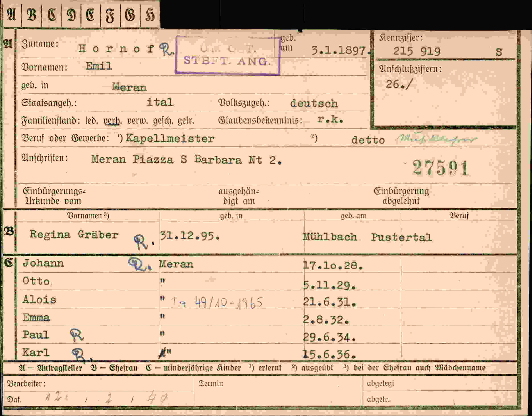Viewport: 532px width, 416px height.
Task: Click the "Beruf oder Gewerbe:" label
Action: tap(65, 138)
